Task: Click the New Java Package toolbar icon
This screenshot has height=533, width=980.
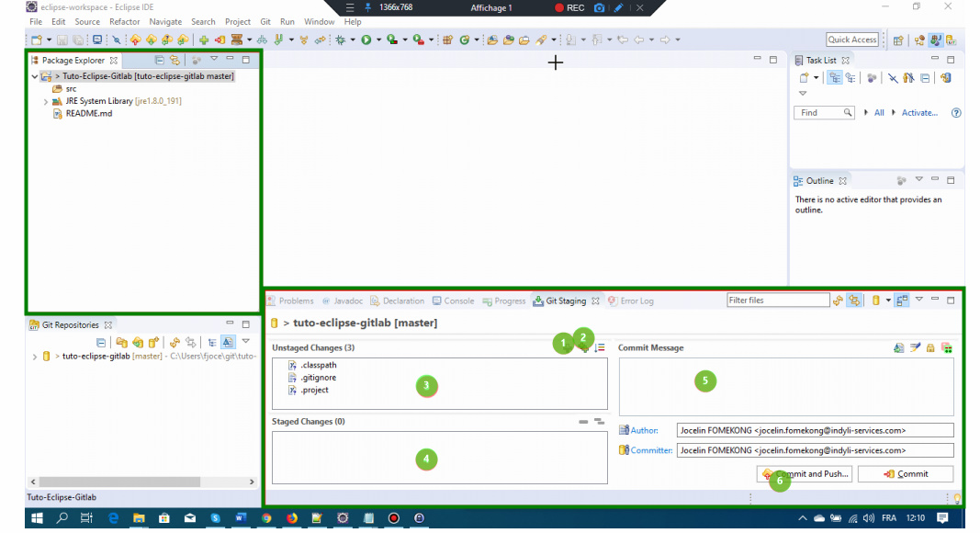Action: [x=447, y=40]
